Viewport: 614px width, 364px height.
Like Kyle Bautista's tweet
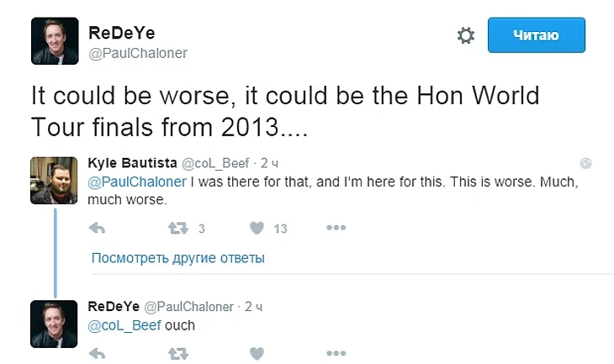[257, 228]
